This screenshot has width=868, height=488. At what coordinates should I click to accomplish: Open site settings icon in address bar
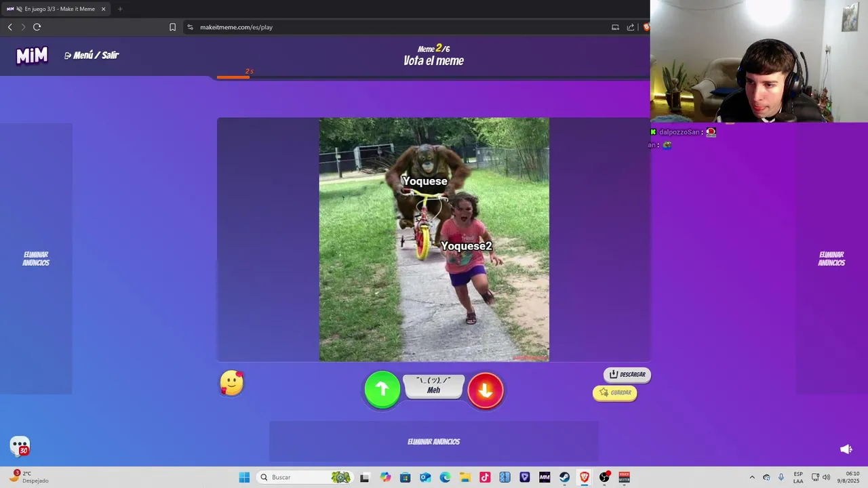click(191, 27)
